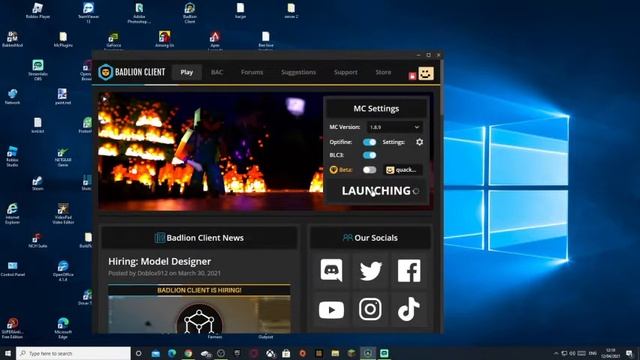The height and width of the screenshot is (360, 640).
Task: Open the YouTube social link
Action: (x=331, y=309)
